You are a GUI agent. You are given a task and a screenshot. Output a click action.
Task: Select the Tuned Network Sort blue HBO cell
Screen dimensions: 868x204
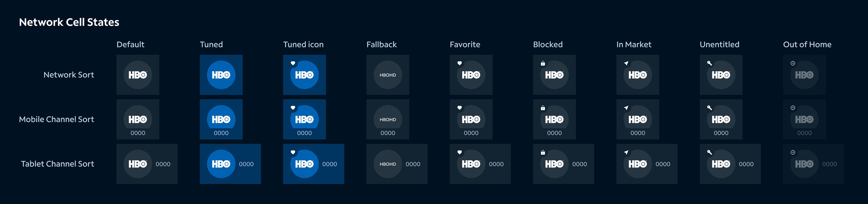221,75
